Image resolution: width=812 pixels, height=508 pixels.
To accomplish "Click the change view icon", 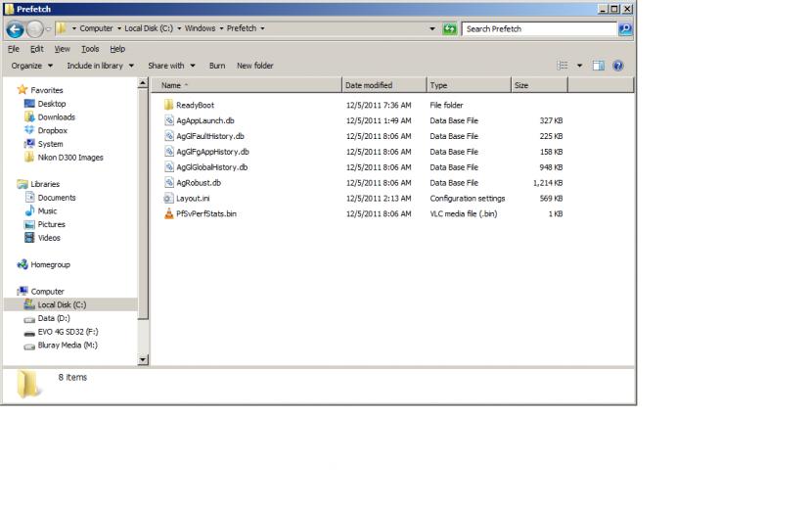I will 563,66.
